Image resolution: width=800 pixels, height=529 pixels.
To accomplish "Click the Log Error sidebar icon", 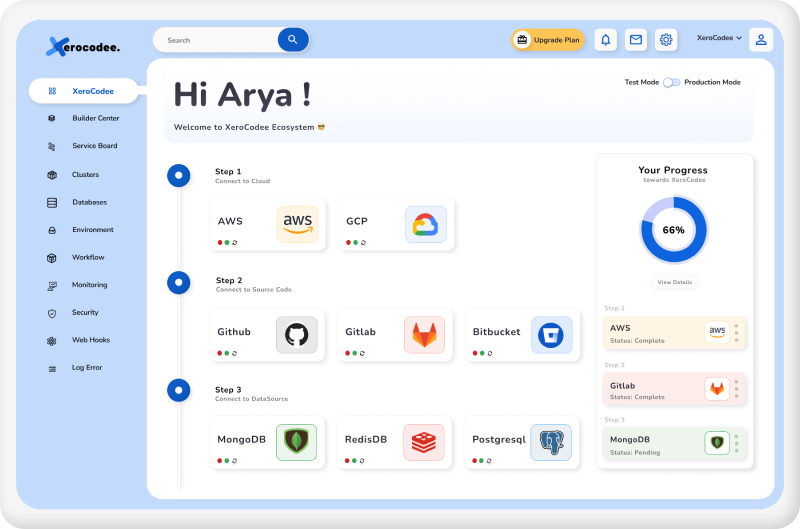I will 52,369.
